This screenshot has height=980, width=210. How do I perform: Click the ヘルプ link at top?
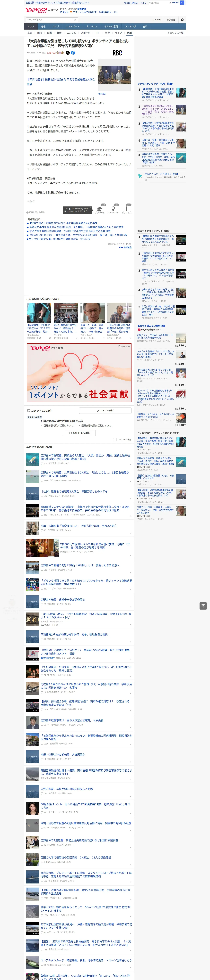[x=143, y=3]
